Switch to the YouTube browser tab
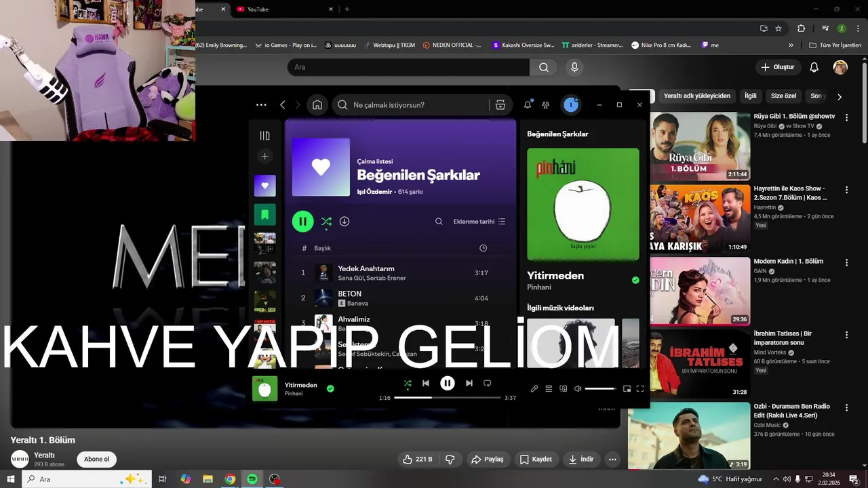 pyautogui.click(x=285, y=9)
